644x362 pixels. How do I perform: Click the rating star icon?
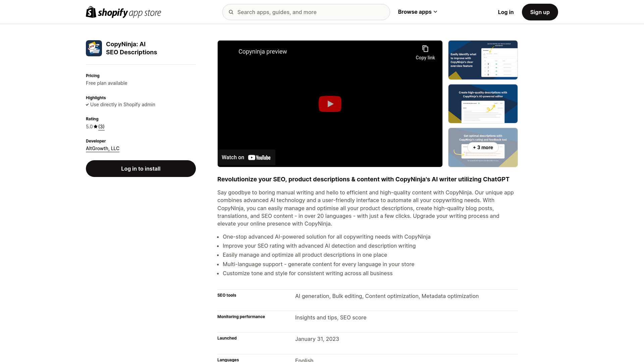pyautogui.click(x=96, y=127)
